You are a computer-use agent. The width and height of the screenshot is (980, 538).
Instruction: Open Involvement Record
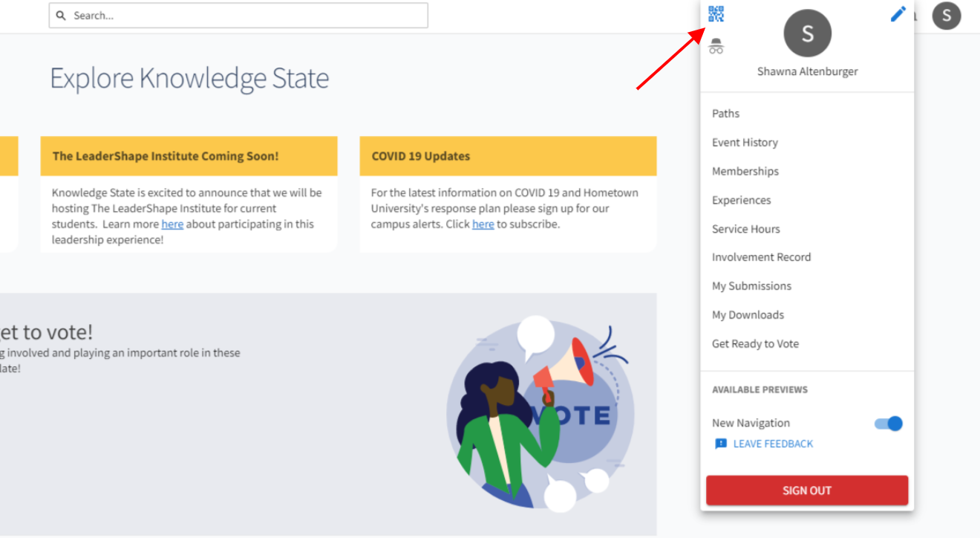(x=762, y=257)
